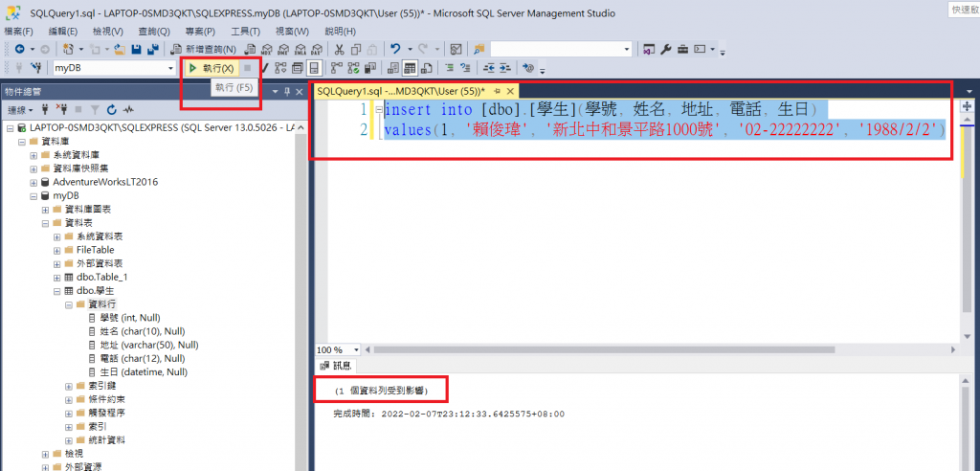Screen dimensions: 980x471
Task: Click the Parse checkmark icon
Action: (x=265, y=68)
